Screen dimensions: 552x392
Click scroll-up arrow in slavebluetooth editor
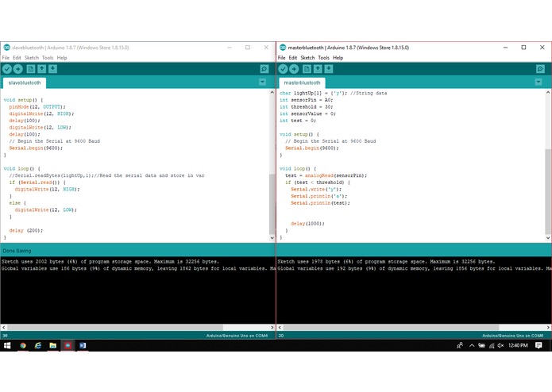[272, 93]
